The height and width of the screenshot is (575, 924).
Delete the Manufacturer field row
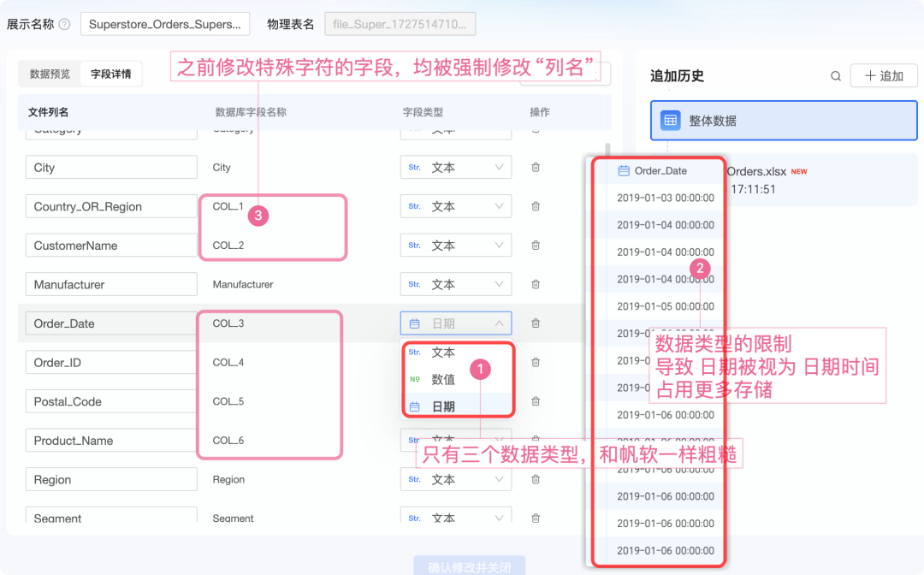click(x=536, y=284)
